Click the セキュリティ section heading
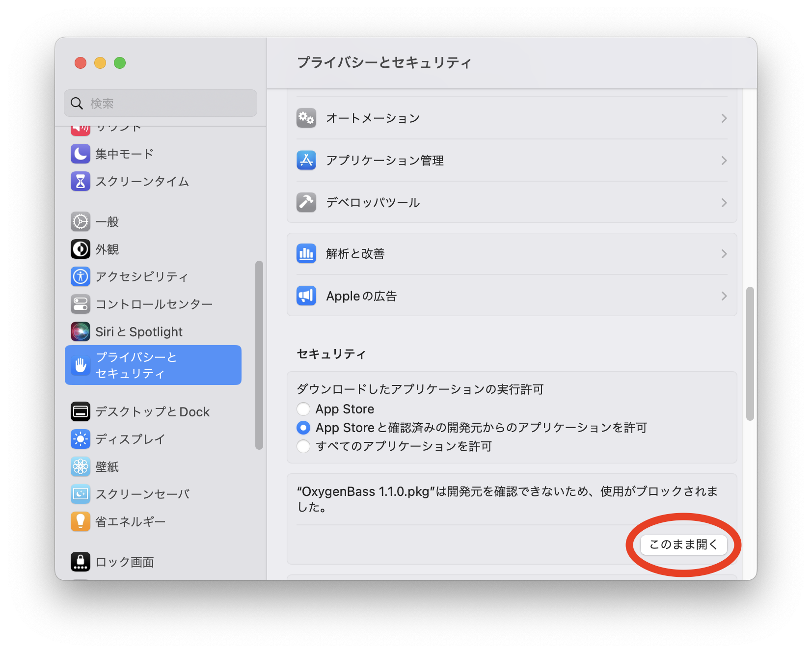The width and height of the screenshot is (812, 653). (x=331, y=354)
